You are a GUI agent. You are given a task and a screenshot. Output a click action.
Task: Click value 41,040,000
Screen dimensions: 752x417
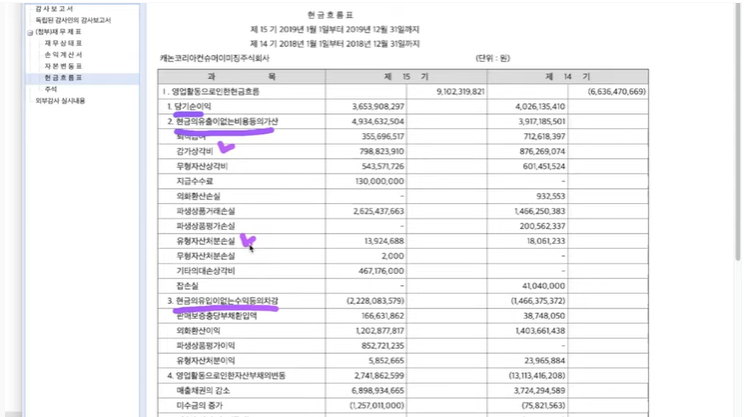pos(544,286)
